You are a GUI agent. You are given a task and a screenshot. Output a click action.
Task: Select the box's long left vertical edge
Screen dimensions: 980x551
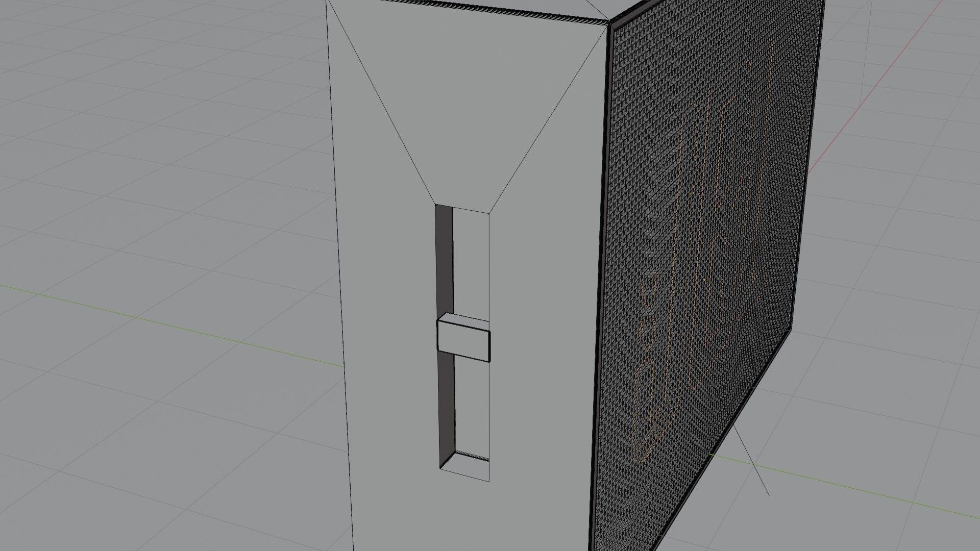coord(339,265)
